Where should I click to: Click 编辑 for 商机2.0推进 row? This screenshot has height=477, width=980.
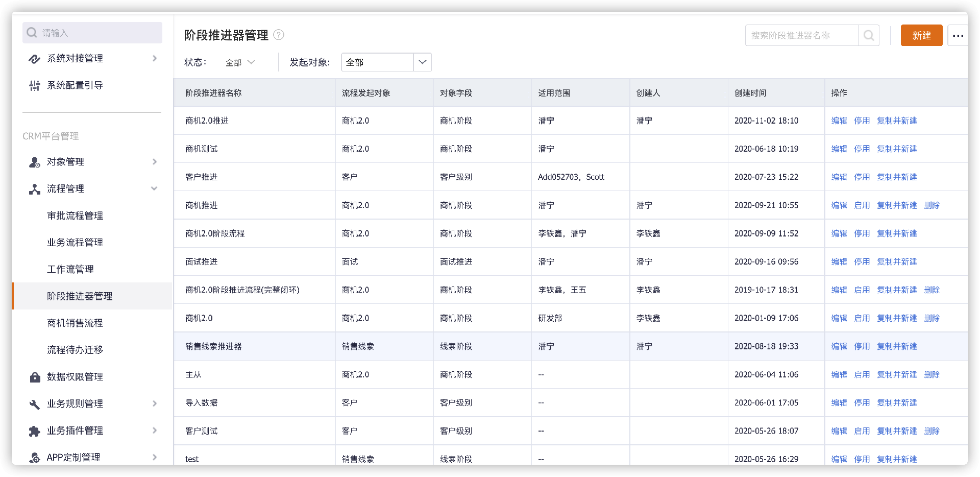pyautogui.click(x=839, y=121)
